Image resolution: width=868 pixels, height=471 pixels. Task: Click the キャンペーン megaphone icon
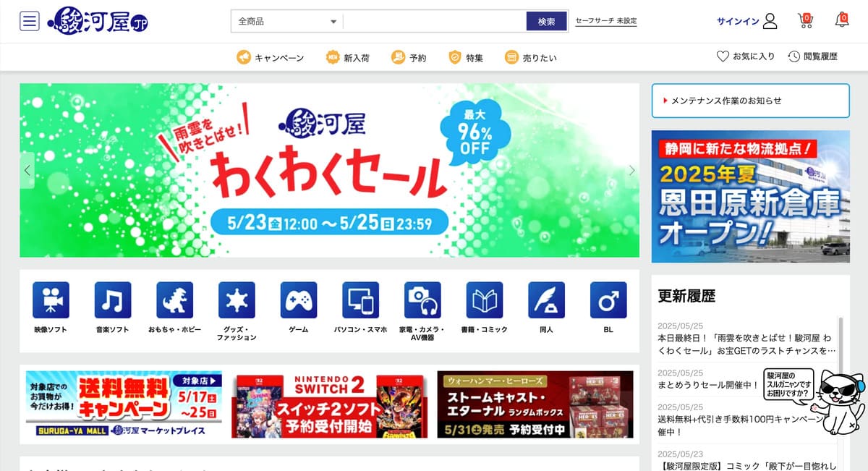(244, 57)
